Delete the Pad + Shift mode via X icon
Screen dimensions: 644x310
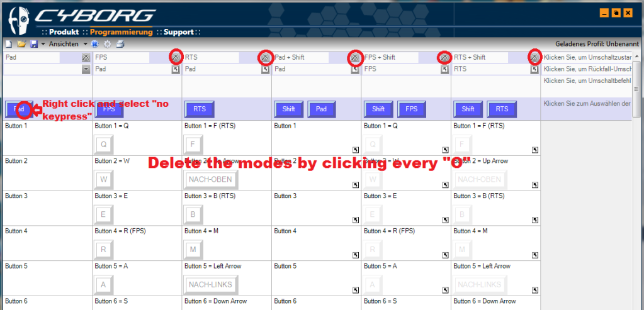pos(355,58)
